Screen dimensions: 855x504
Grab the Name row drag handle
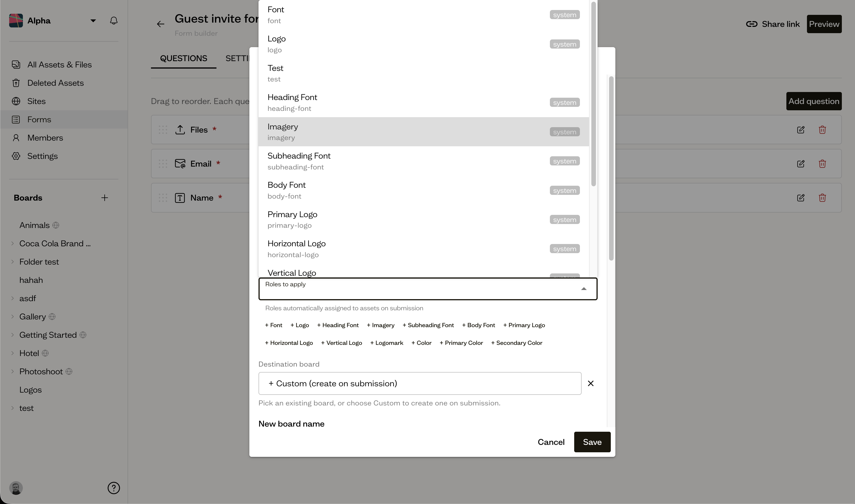[163, 198]
